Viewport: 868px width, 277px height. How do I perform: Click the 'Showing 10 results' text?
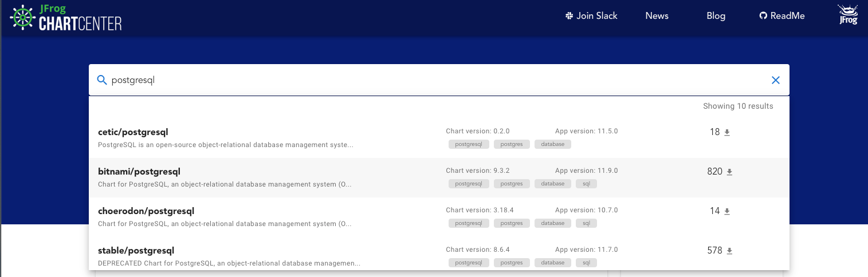[x=738, y=106]
